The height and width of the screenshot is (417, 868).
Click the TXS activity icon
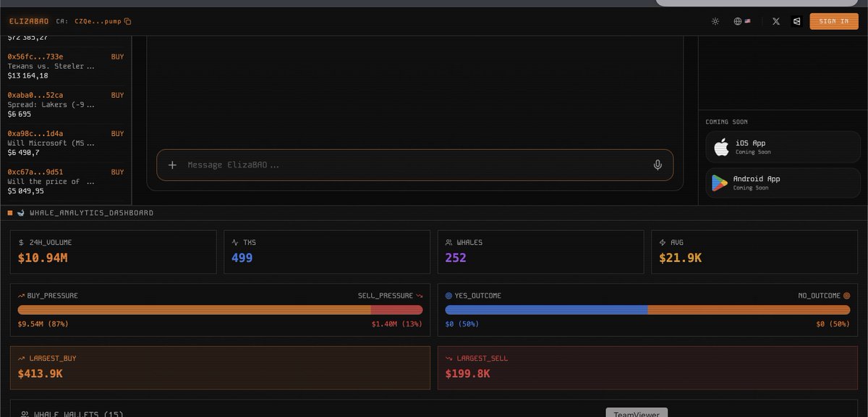click(x=235, y=243)
